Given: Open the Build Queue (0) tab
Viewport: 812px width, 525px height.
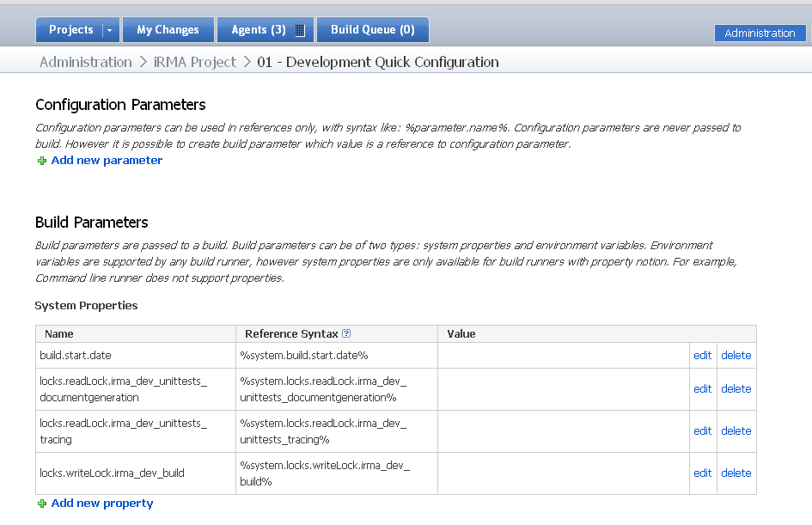Looking at the screenshot, I should pos(372,30).
